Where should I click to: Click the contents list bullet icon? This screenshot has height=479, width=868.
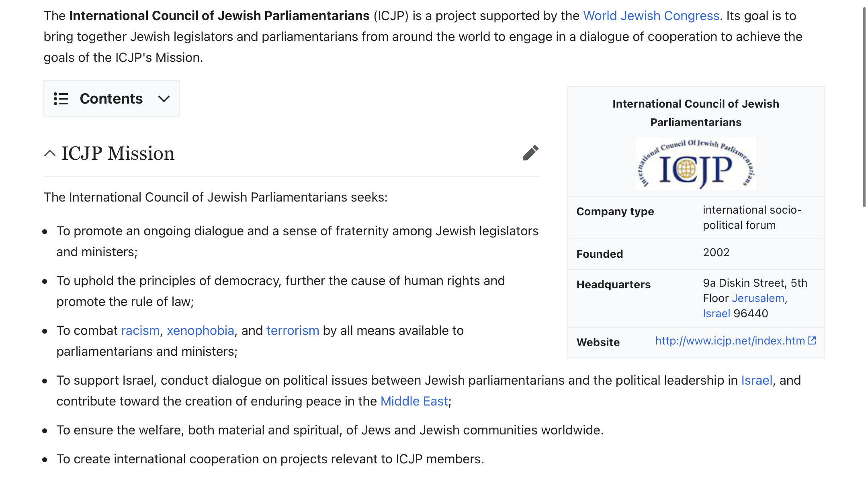coord(61,99)
